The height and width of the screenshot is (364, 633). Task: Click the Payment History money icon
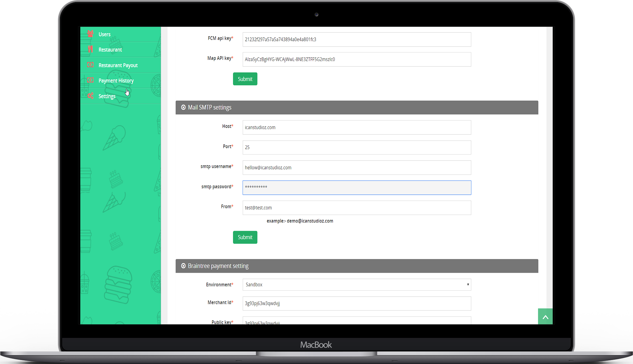pos(90,80)
